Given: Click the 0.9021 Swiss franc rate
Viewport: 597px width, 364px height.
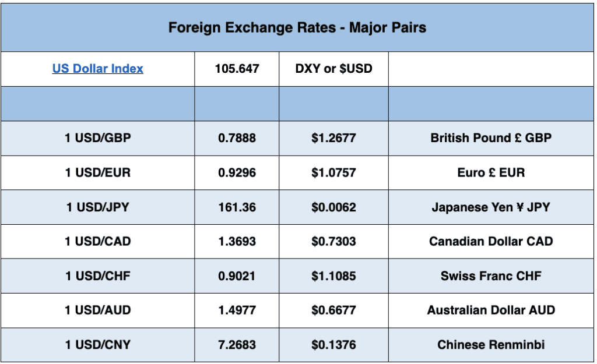Looking at the screenshot, I should tap(237, 275).
